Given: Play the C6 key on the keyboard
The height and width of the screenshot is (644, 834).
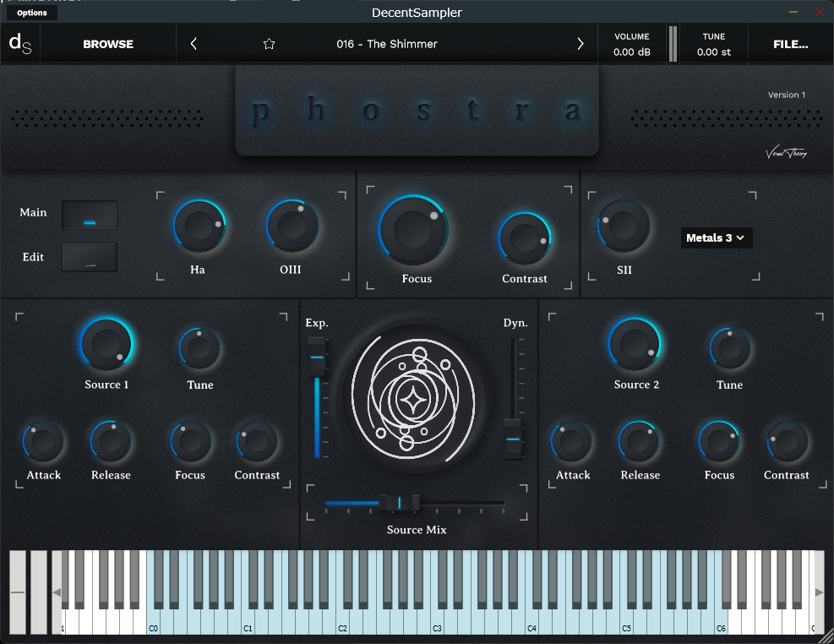Looking at the screenshot, I should (721, 622).
